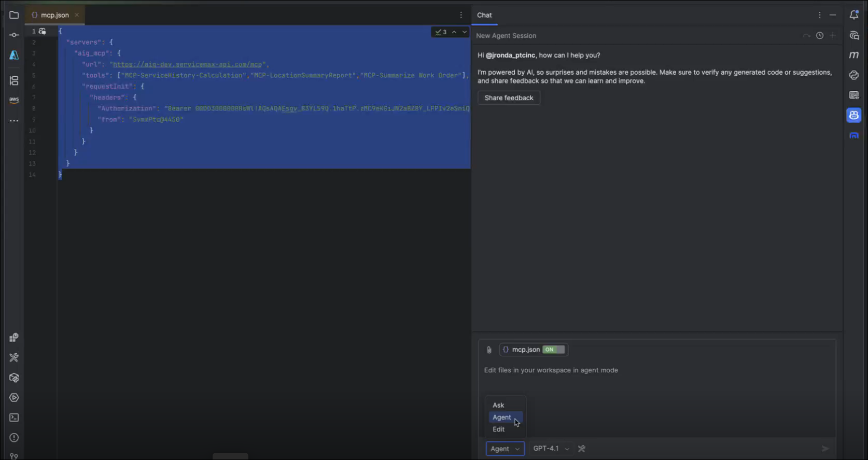Open the Notifications bell icon
This screenshot has width=868, height=460.
point(854,15)
